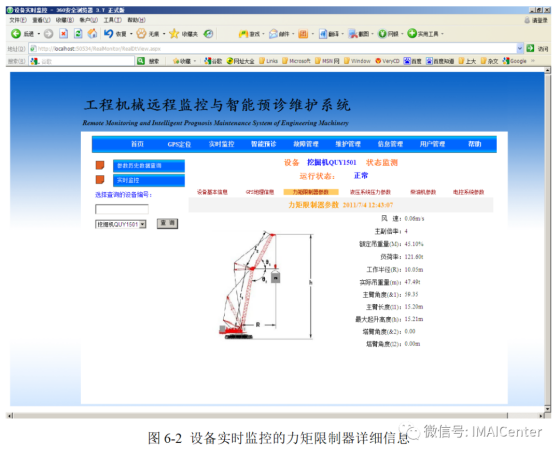Switch to the 电控系统参数 tab

[468, 192]
